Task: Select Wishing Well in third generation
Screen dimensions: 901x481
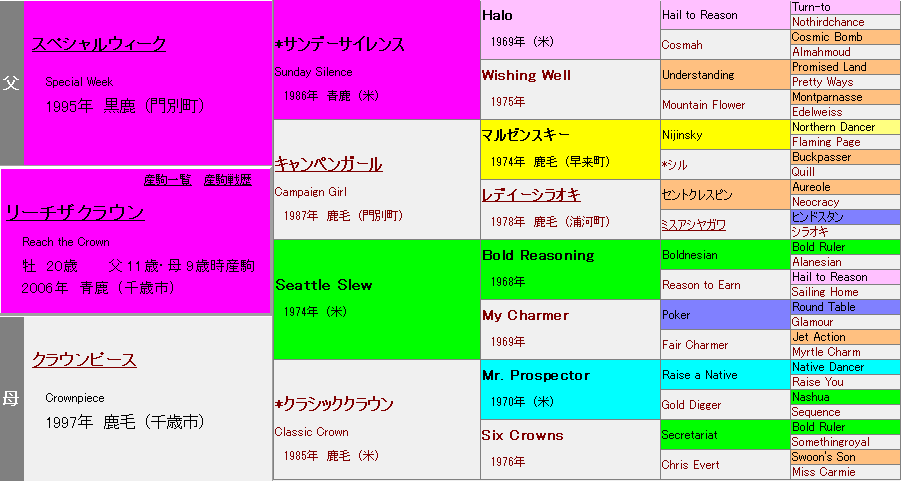Action: (x=525, y=75)
